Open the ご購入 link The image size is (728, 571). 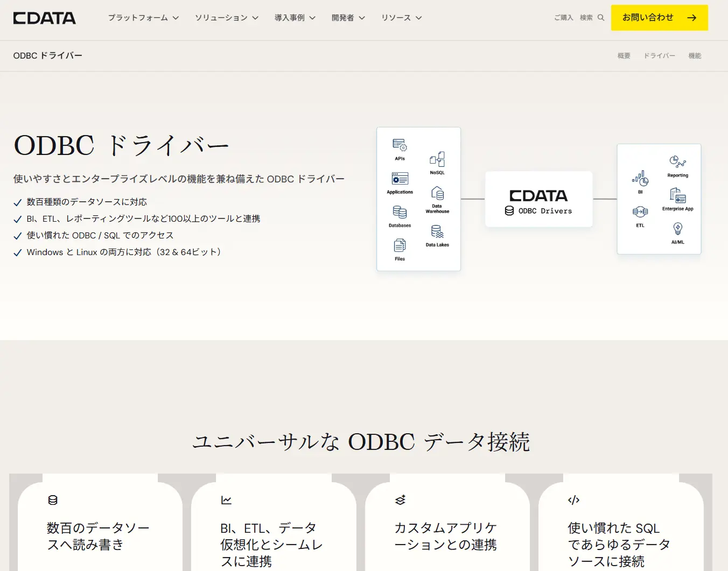564,18
